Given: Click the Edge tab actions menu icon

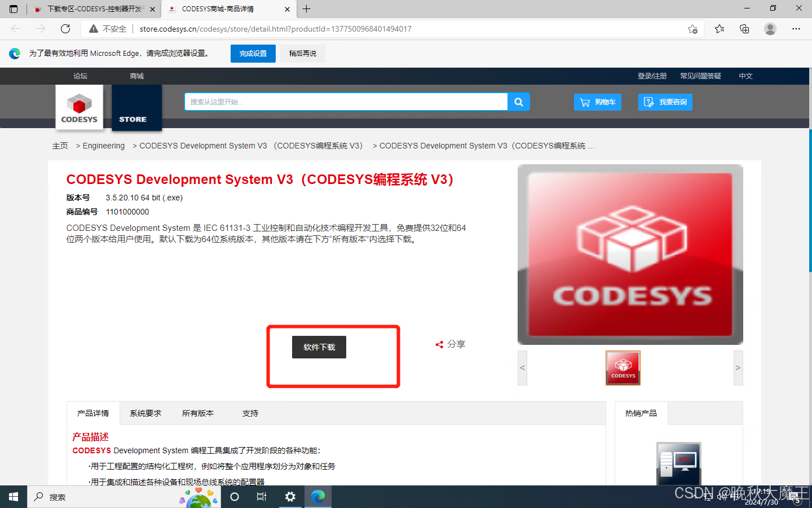Looking at the screenshot, I should (x=14, y=9).
